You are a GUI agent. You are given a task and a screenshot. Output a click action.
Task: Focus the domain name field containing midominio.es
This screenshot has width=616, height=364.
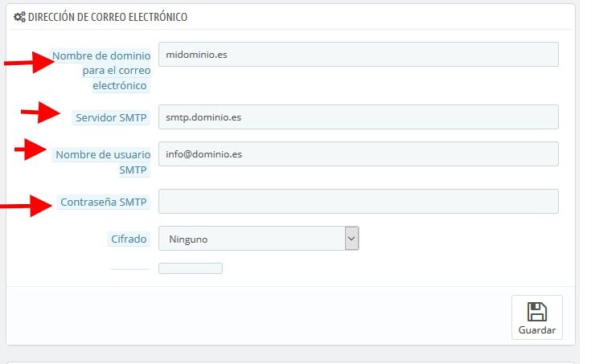(x=359, y=54)
